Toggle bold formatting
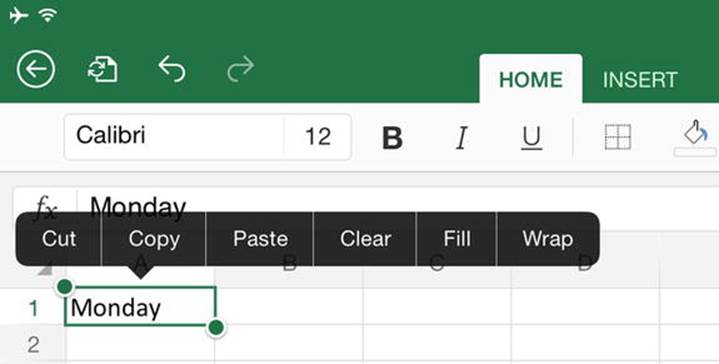Viewport: 719px width, 364px height. coord(393,138)
